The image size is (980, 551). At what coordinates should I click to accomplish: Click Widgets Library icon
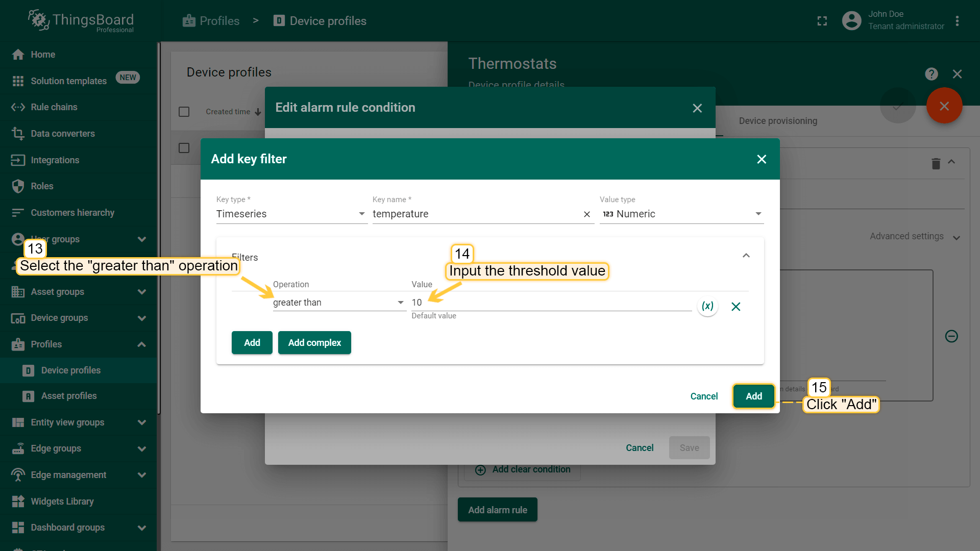coord(18,502)
